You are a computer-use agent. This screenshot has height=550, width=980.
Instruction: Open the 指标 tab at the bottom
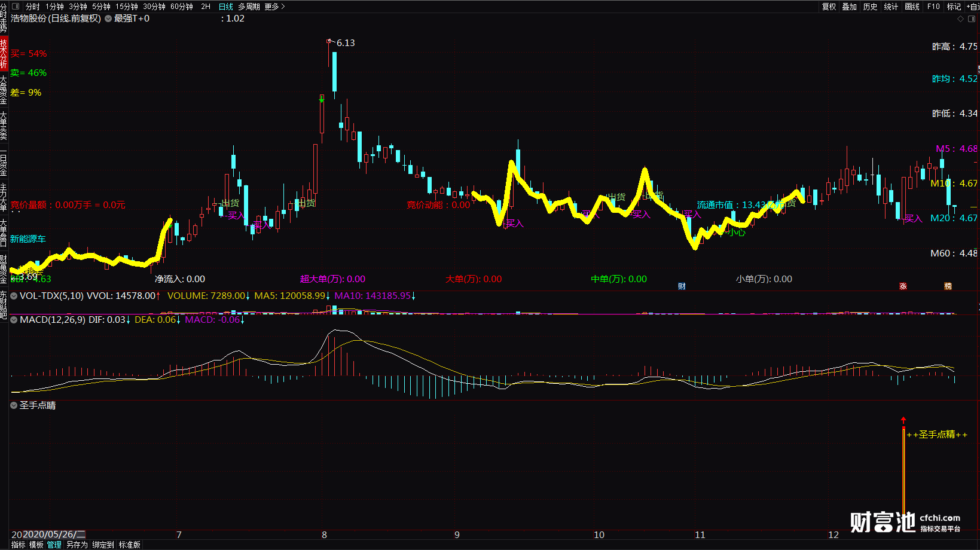[19, 545]
